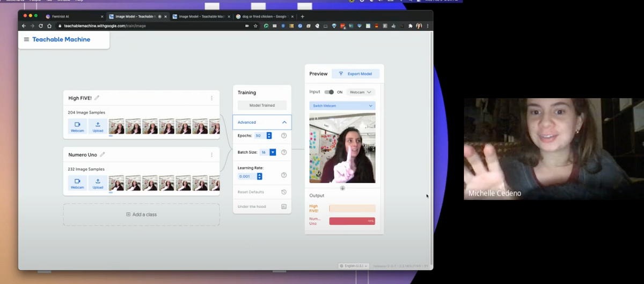
Task: Go back in browser history
Action: (24, 26)
